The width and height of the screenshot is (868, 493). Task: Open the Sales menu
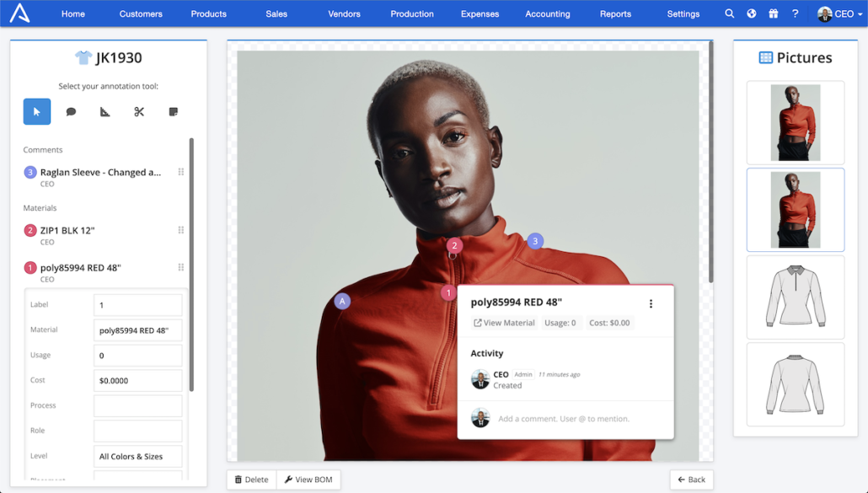click(x=276, y=13)
